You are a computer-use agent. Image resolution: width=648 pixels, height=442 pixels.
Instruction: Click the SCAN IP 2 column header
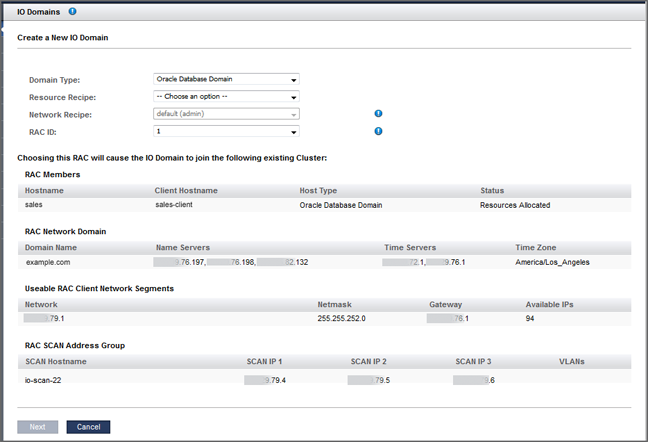[369, 362]
